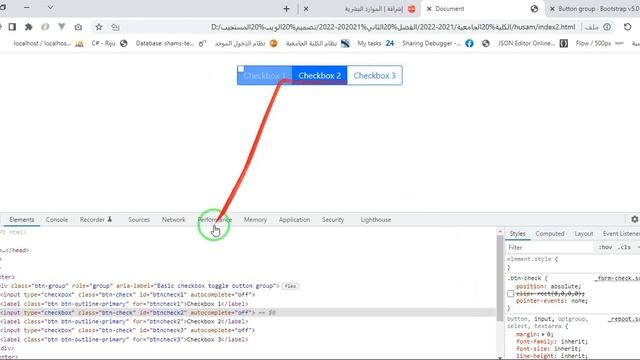Tick the small exposed checkbox on Checkbox 1
Viewport: 640px width, 360px height.
pos(241,69)
